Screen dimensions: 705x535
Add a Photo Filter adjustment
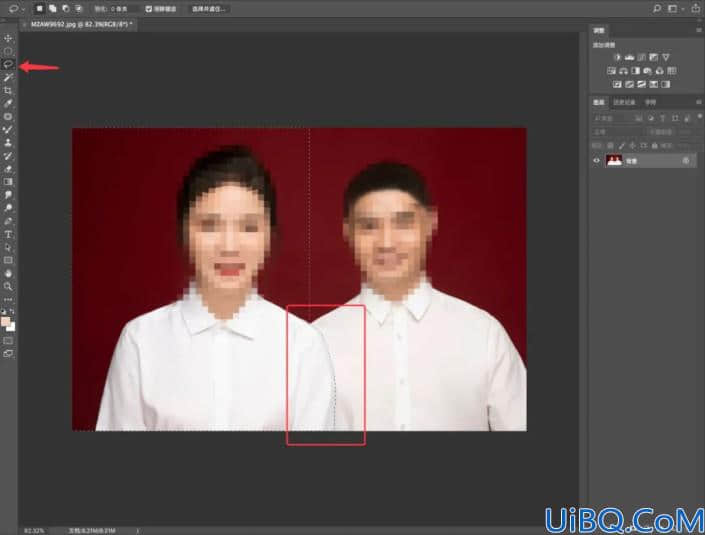click(x=647, y=71)
